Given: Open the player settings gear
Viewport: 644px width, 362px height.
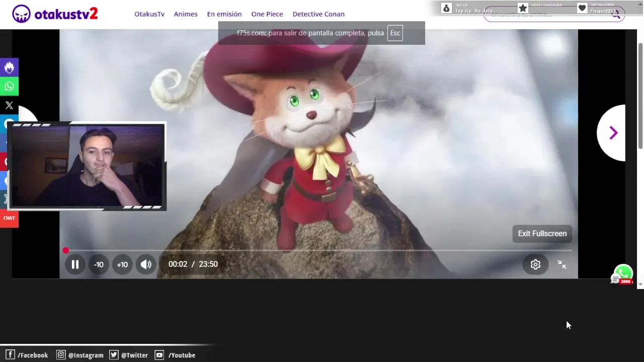Looking at the screenshot, I should point(535,264).
